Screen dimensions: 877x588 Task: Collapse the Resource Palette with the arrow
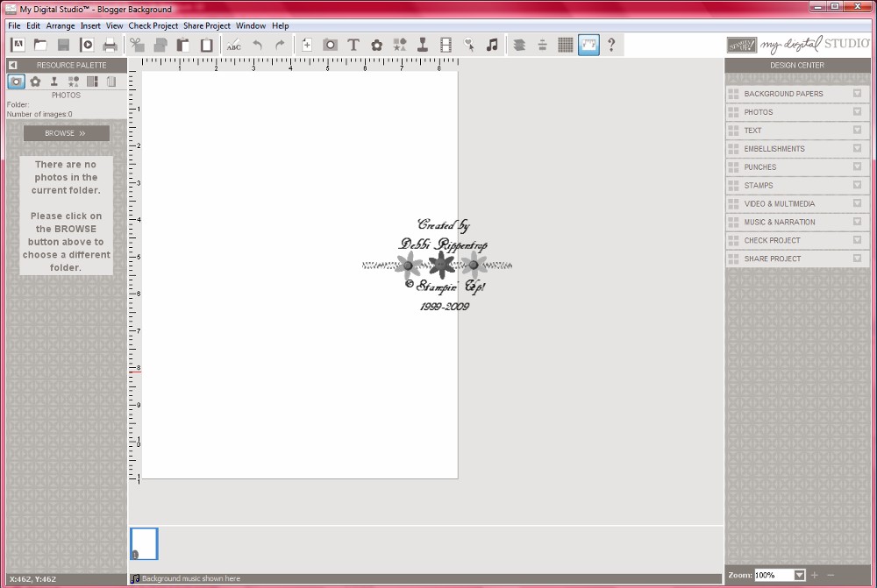pyautogui.click(x=12, y=65)
